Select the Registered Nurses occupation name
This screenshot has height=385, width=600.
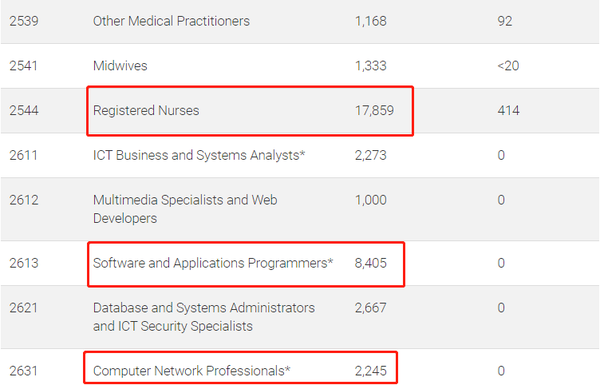pos(146,111)
